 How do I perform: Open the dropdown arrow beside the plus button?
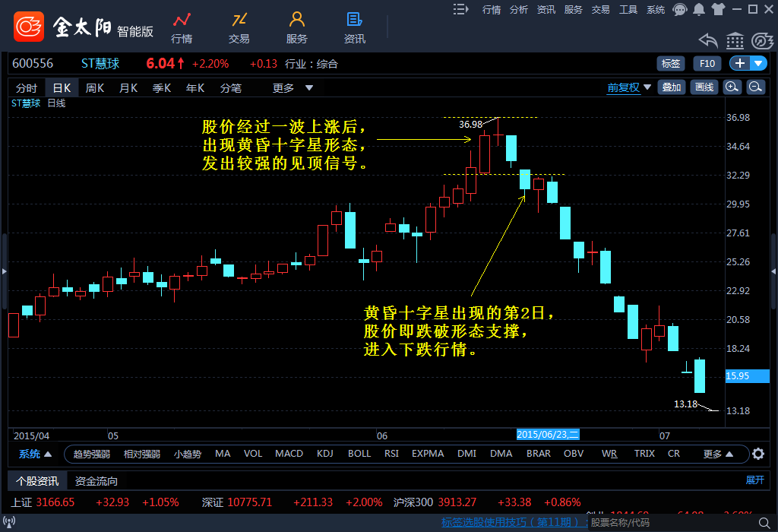click(x=759, y=64)
